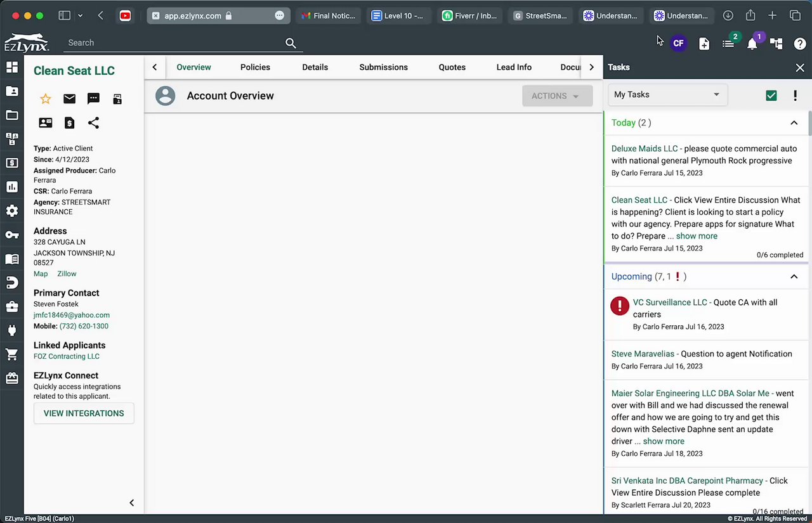Open the Map link under Address
The width and height of the screenshot is (812, 523).
(41, 274)
